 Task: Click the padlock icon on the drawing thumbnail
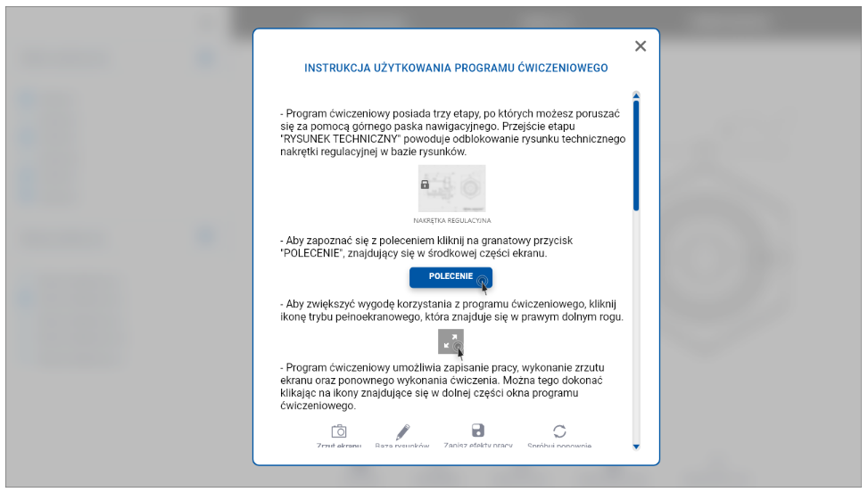(425, 184)
